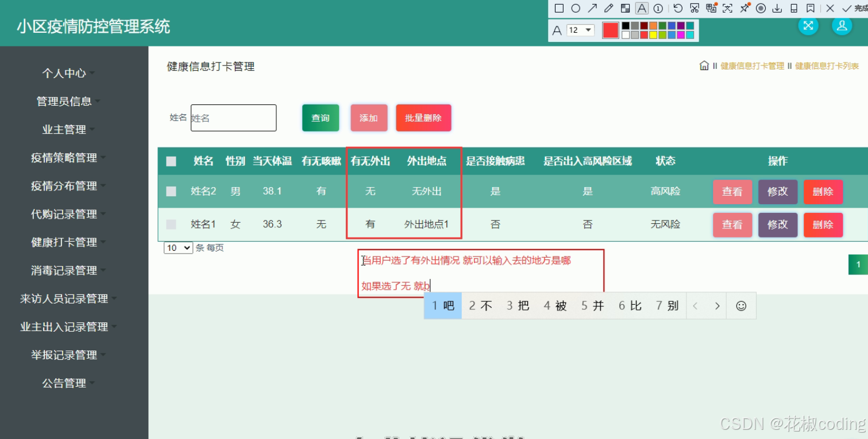Select the pencil freehand tool

click(x=608, y=8)
